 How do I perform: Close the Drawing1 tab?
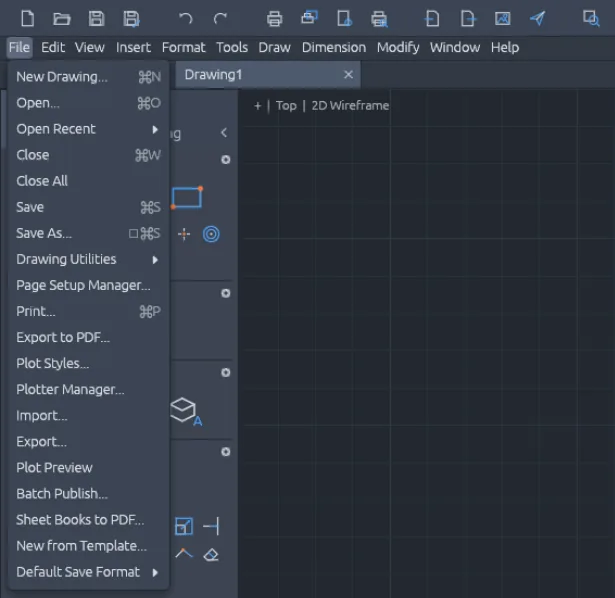(x=348, y=75)
